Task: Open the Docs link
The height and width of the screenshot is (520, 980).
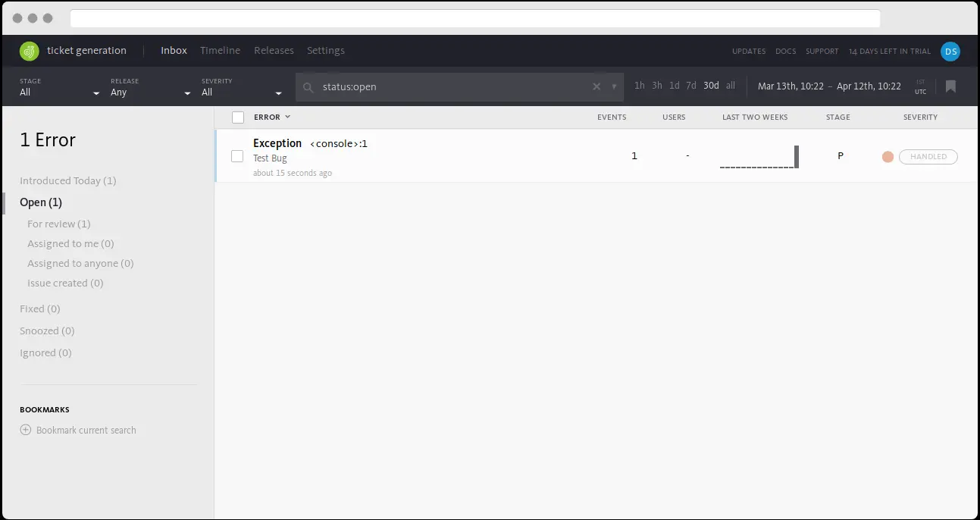Action: pos(786,52)
